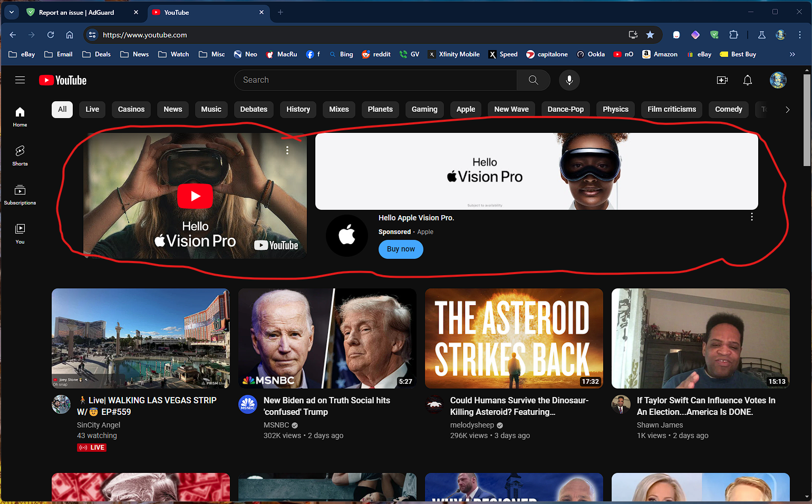Select the Music filter chip
812x504 pixels.
click(211, 109)
